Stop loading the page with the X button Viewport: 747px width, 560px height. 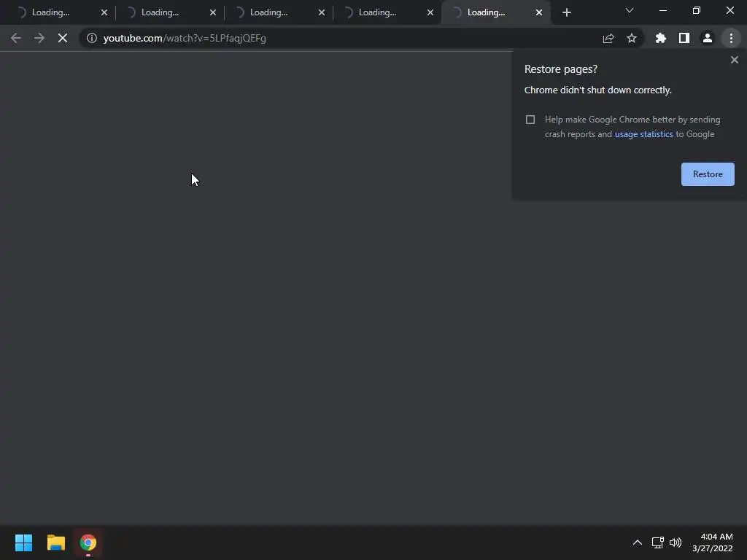[x=63, y=38]
